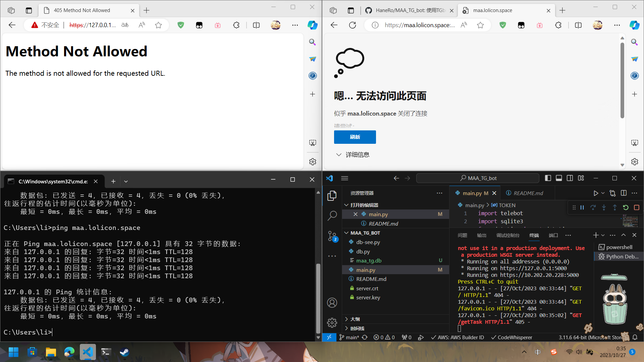Toggle the primary sidebar visibility
This screenshot has height=362, width=644.
coord(548,178)
